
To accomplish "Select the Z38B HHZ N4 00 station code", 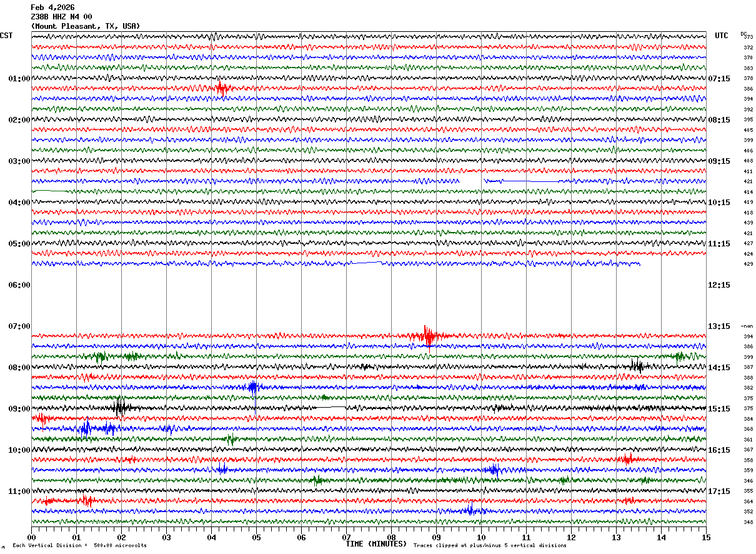I will tap(61, 17).
